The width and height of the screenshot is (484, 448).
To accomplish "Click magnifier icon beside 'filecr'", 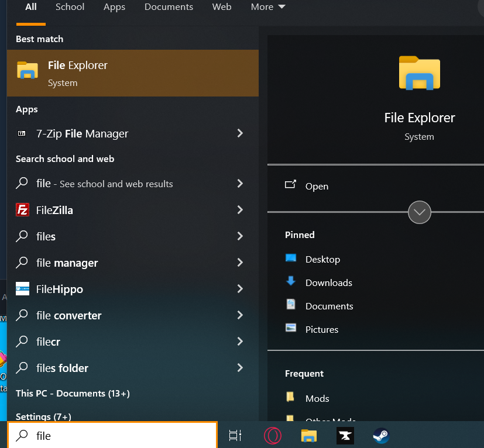I will pos(22,342).
